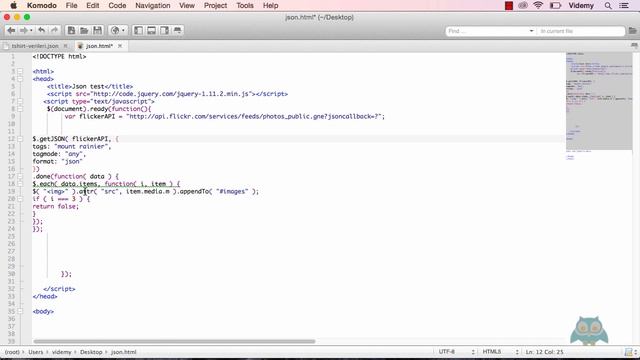
Task: Open a file using the toolbar folder icon
Action: tap(84, 31)
